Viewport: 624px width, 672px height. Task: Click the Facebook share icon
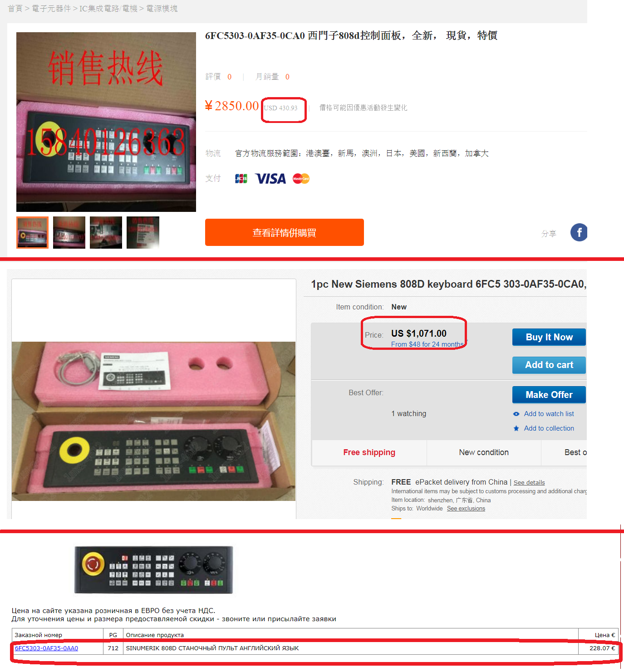[579, 232]
